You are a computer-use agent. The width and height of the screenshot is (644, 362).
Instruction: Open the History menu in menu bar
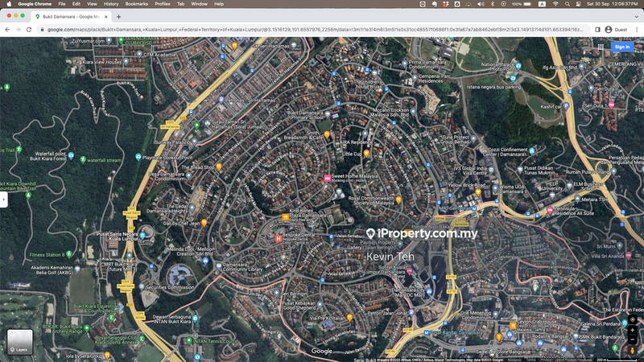coord(111,4)
